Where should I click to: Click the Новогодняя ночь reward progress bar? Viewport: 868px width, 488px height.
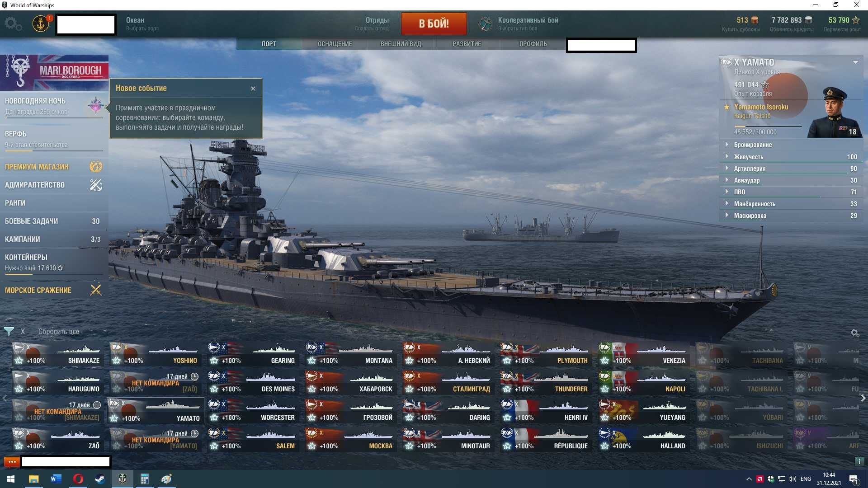[54, 118]
